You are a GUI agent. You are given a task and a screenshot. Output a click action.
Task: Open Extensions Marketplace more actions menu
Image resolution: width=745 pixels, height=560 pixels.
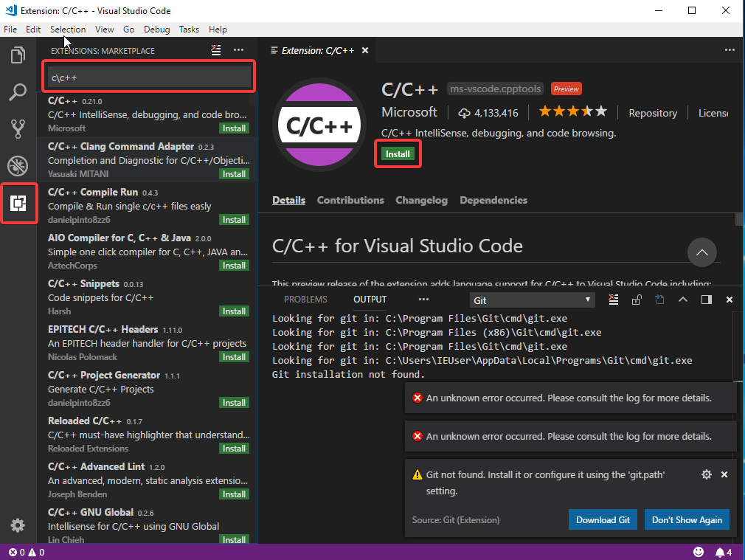pyautogui.click(x=238, y=50)
